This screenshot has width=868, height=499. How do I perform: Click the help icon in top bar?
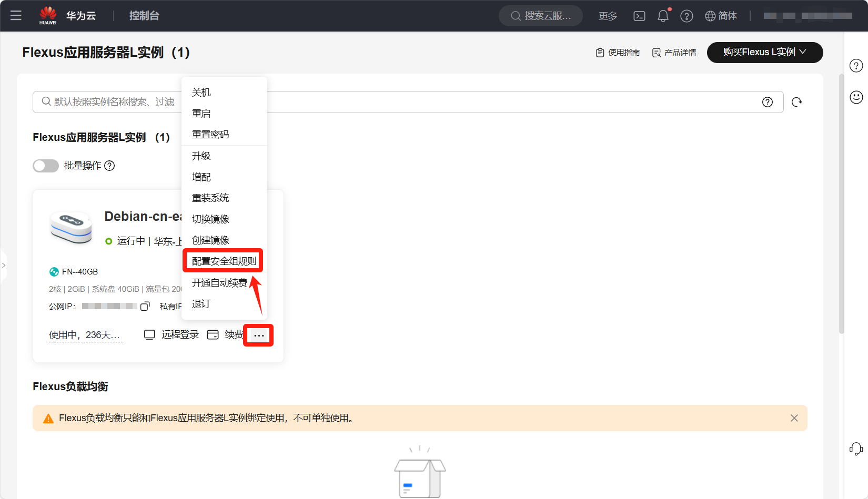(x=687, y=16)
